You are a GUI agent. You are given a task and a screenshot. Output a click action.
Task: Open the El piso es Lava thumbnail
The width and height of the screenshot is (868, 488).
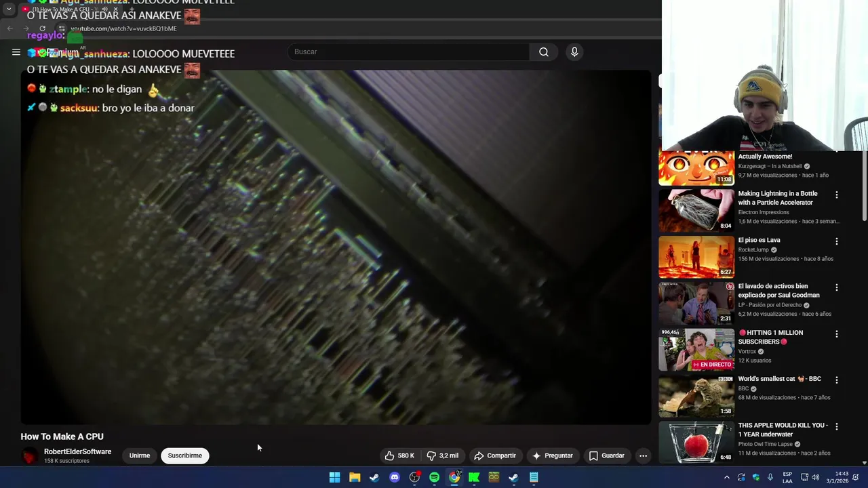click(x=696, y=257)
